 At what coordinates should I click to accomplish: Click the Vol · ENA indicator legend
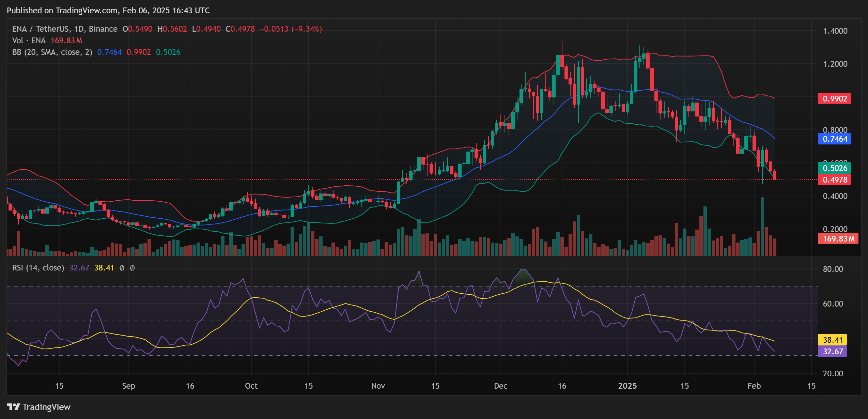click(29, 41)
